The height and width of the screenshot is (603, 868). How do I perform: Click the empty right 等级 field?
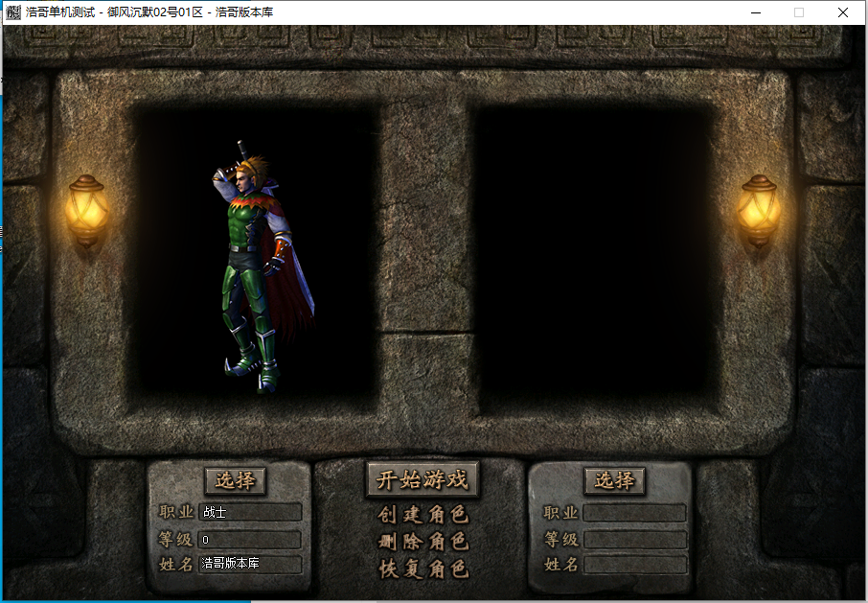click(x=635, y=540)
